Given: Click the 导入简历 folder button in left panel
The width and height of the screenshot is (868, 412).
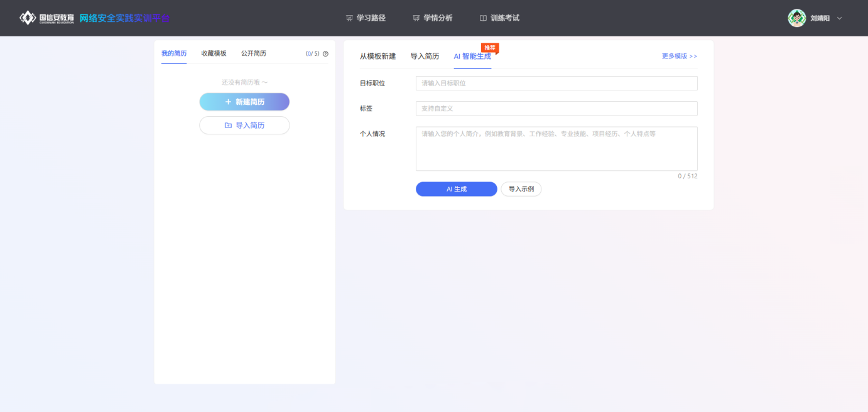Looking at the screenshot, I should [244, 126].
